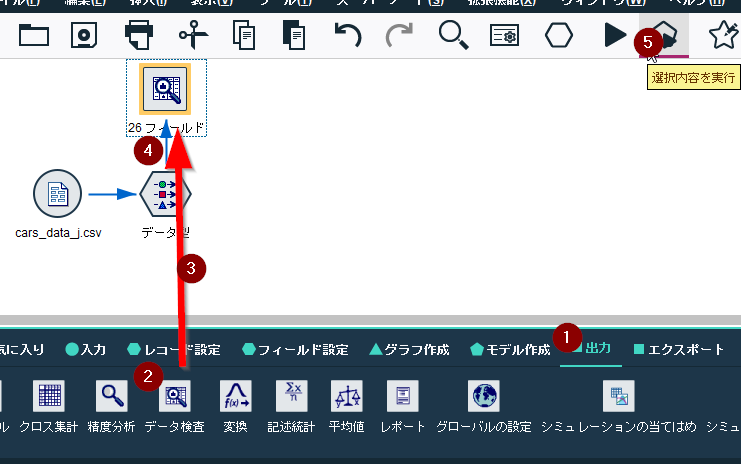Select the データ型 type node

click(165, 194)
